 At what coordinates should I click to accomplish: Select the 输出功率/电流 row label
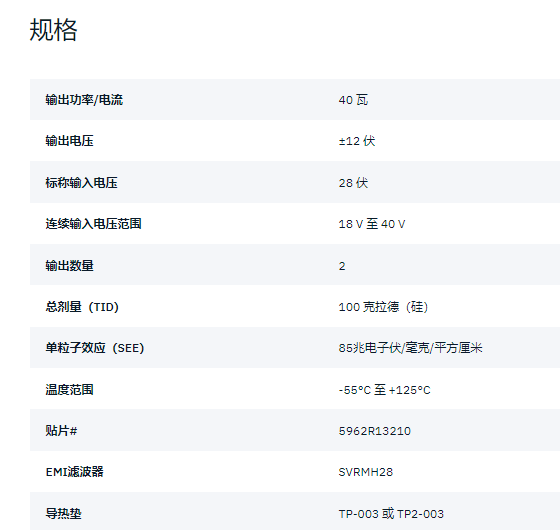84,100
